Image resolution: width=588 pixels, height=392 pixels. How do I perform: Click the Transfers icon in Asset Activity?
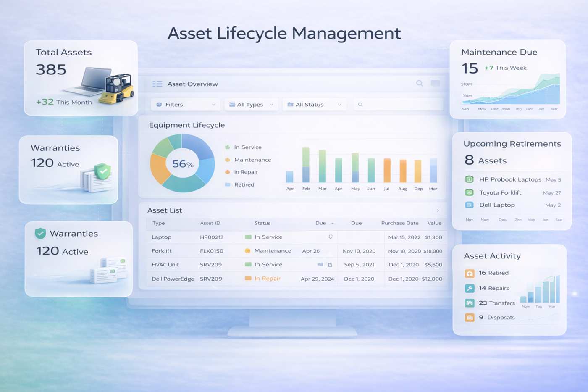coord(469,303)
